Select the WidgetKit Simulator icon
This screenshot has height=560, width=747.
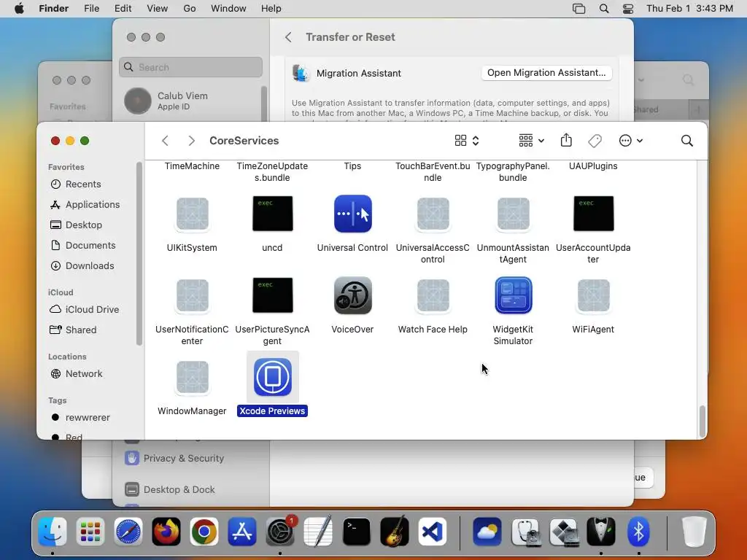[513, 295]
